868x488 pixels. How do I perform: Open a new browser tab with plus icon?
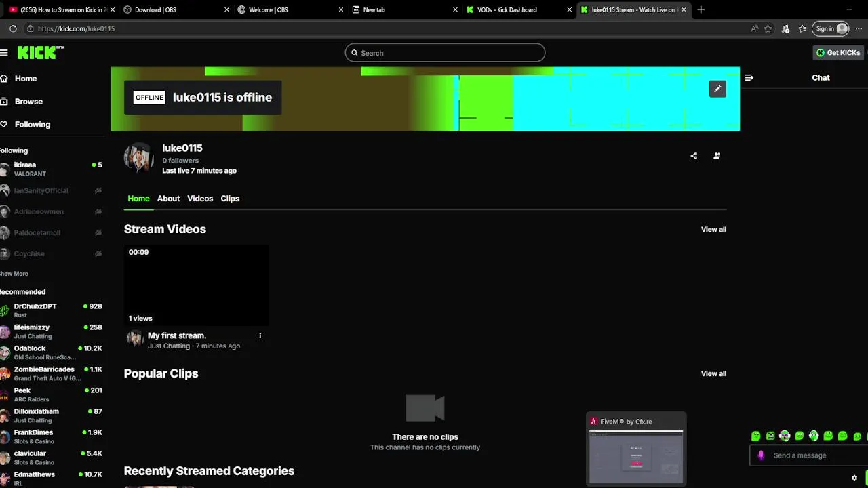point(701,9)
